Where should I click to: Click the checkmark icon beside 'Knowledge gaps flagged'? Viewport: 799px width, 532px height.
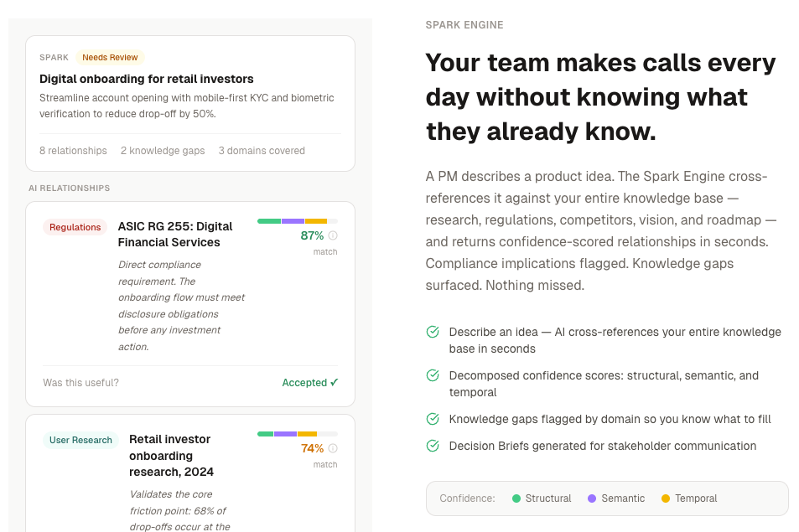(433, 419)
